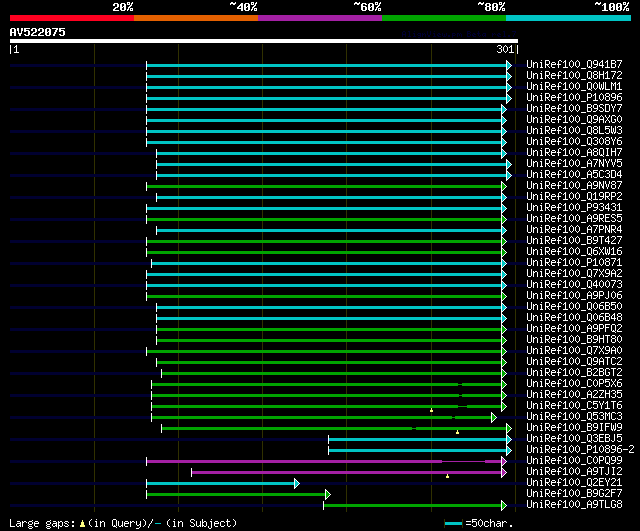Click the UniRef100_B2BGT2 label
Screen dimensions: 640x531
(574, 373)
